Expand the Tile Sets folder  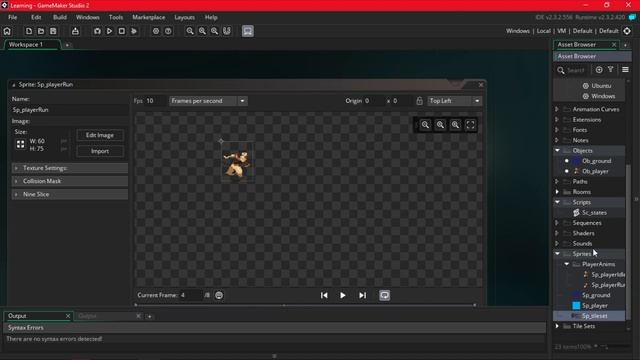tap(557, 326)
